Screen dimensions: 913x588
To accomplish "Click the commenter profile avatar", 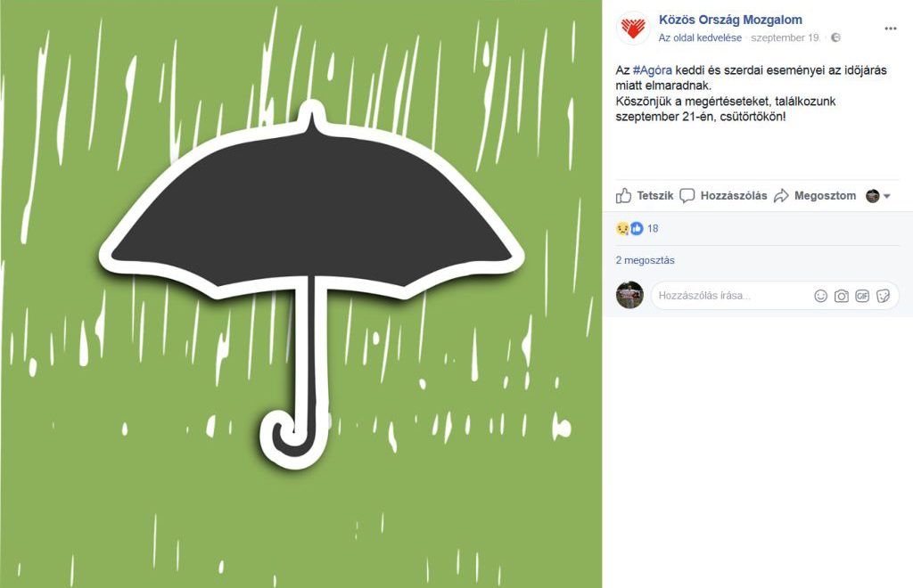I will coord(629,295).
